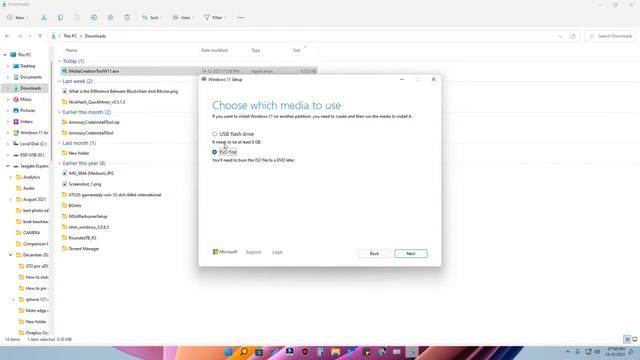
Task: Collapse the Last week (2) file group
Action: tap(60, 81)
